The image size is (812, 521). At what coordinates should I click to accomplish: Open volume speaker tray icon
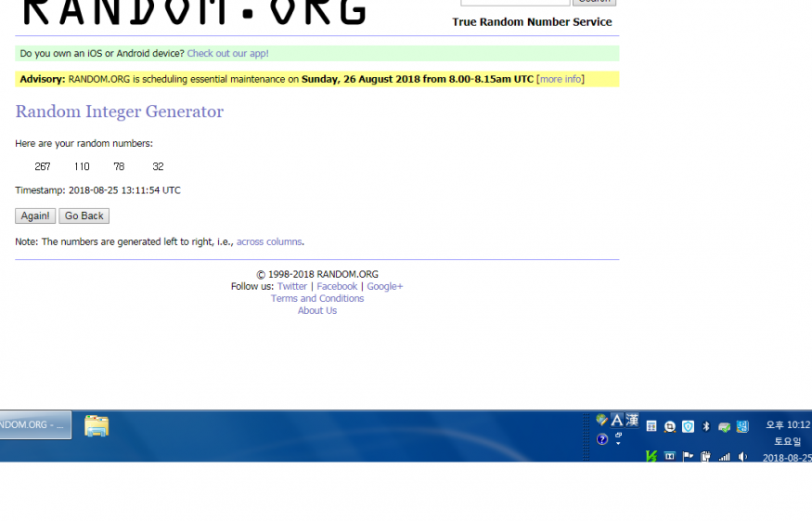tap(742, 456)
